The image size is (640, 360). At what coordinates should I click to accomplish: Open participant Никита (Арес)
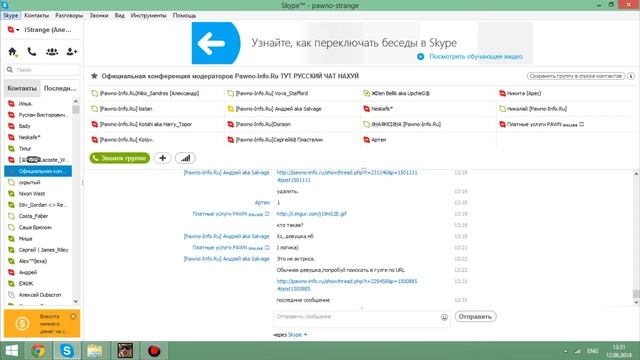click(524, 93)
